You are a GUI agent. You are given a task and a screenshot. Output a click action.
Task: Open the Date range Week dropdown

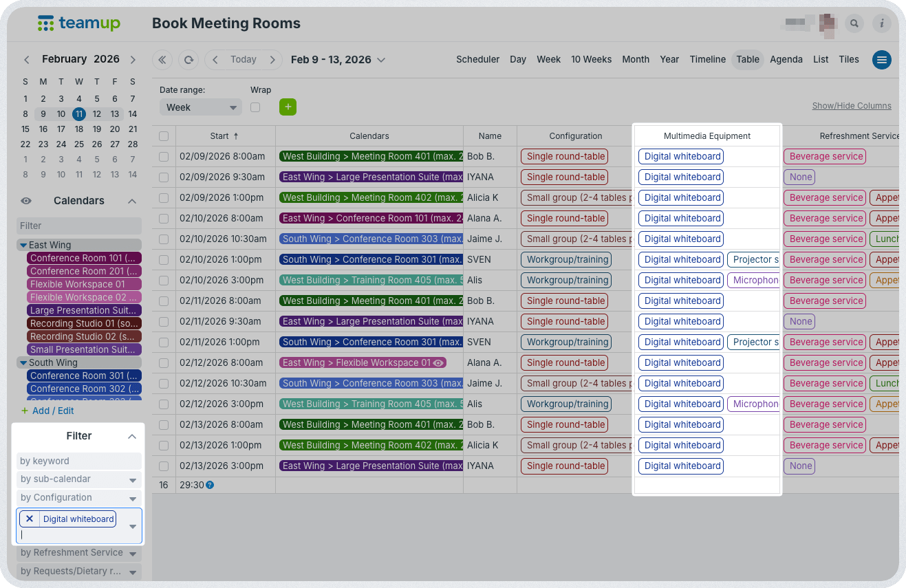[201, 107]
